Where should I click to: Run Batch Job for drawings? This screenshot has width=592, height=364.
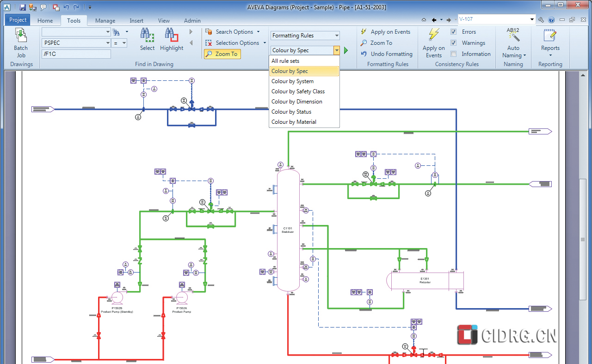point(21,43)
